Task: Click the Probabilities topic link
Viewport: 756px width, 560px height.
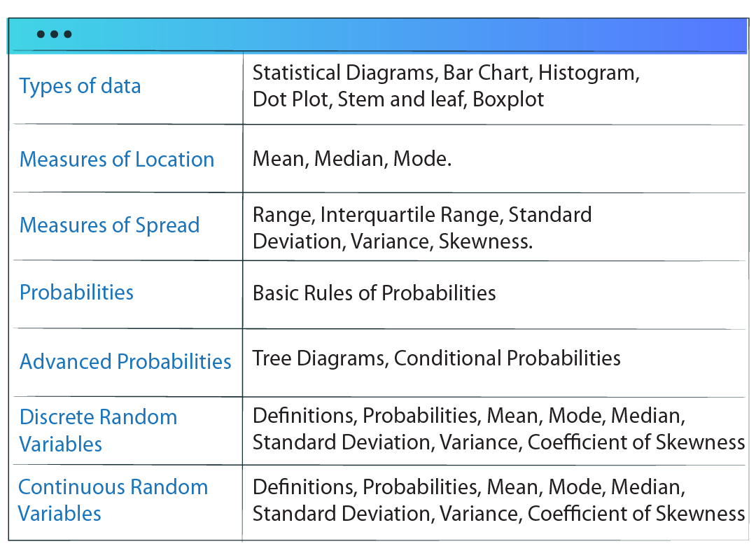Action: (x=76, y=292)
